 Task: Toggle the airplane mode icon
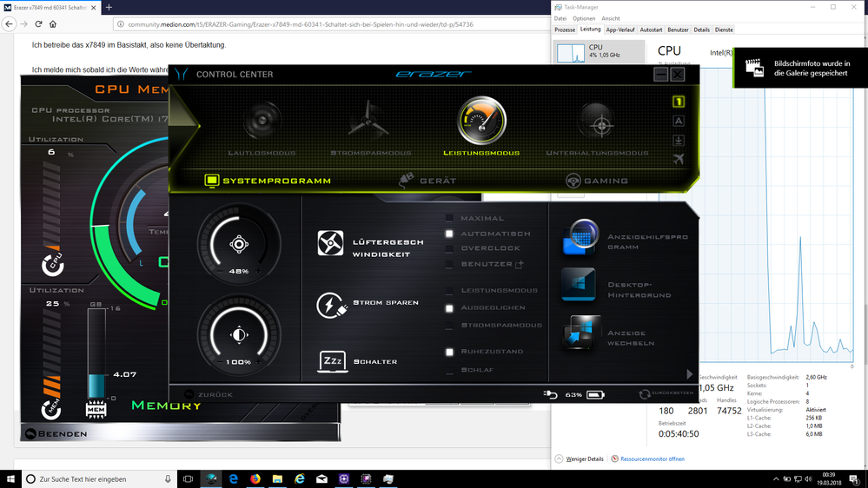tap(679, 159)
